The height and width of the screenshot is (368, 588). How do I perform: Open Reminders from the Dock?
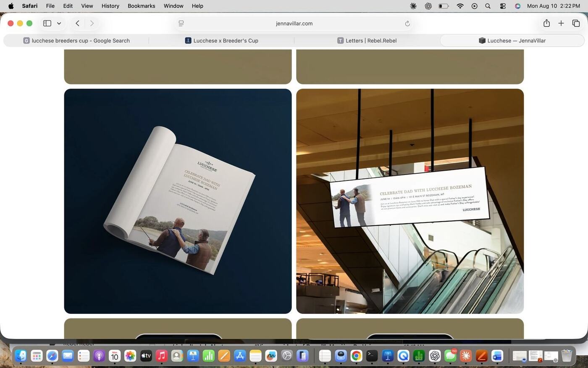[84, 356]
